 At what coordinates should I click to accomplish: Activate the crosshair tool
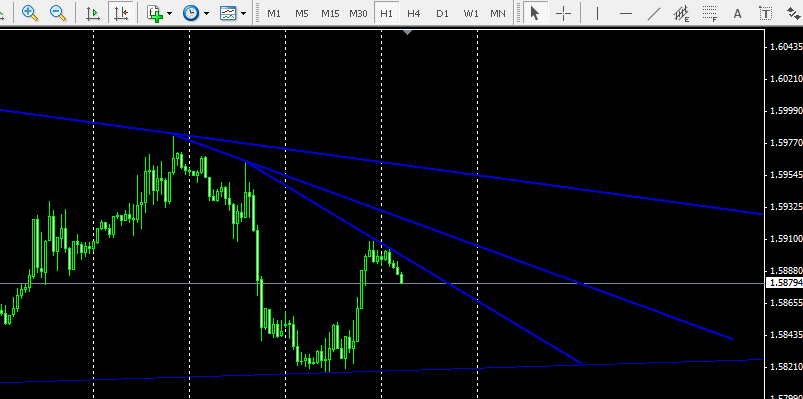(x=563, y=13)
